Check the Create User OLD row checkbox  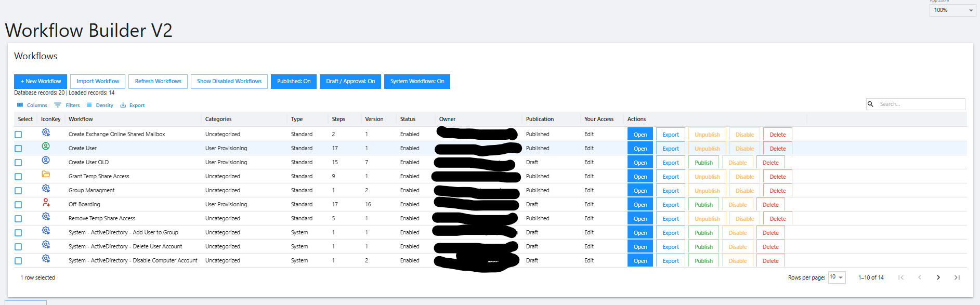point(18,163)
